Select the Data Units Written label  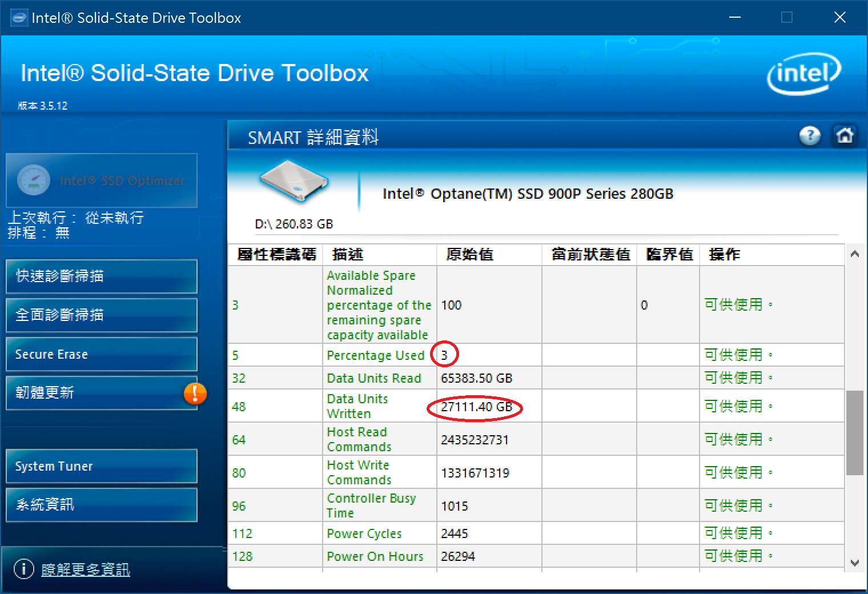pyautogui.click(x=357, y=406)
